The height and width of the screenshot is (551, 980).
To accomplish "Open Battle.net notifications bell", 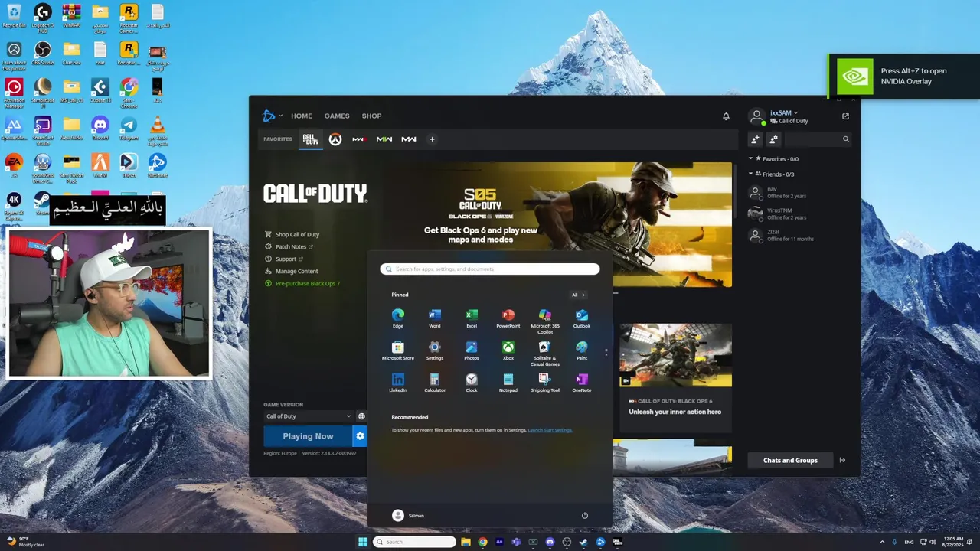I will pyautogui.click(x=726, y=116).
